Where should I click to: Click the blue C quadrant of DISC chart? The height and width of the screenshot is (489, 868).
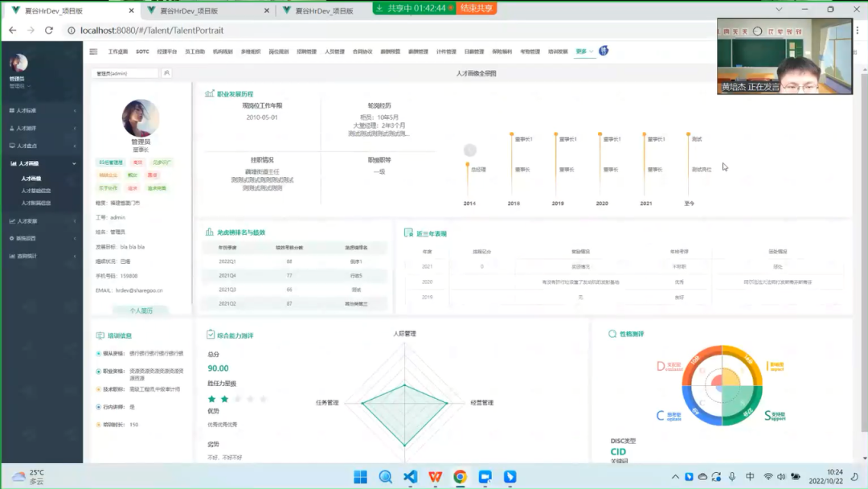pyautogui.click(x=703, y=405)
